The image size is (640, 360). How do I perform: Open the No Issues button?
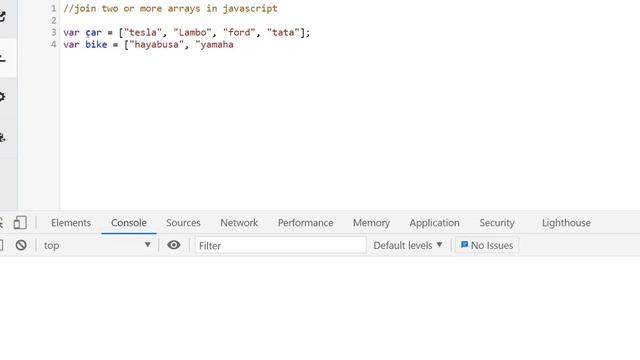(487, 245)
